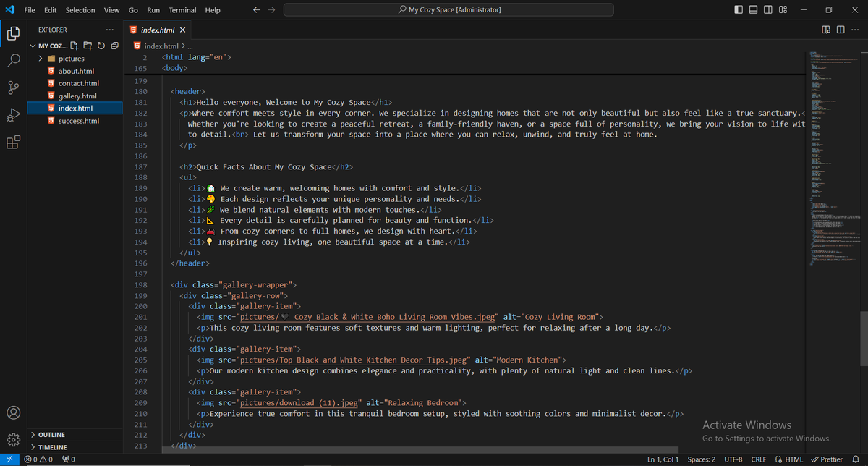Open the Source Control view
Screen dimensions: 868x466
pyautogui.click(x=13, y=88)
